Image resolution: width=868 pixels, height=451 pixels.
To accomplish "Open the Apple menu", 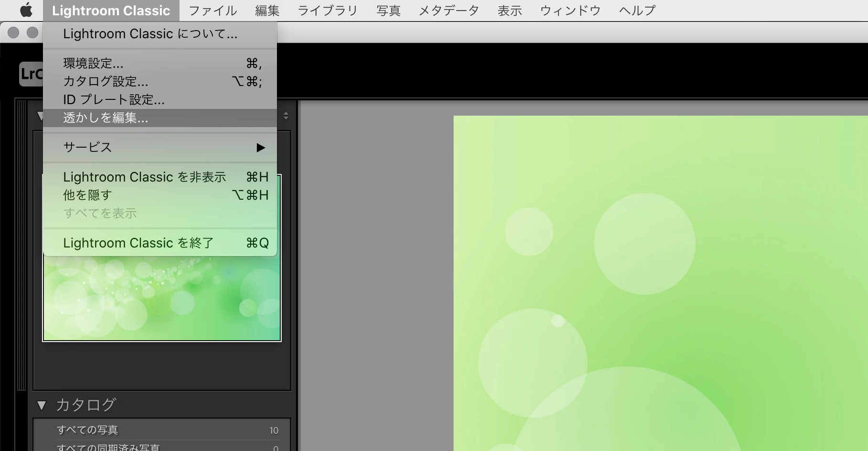I will pyautogui.click(x=26, y=10).
